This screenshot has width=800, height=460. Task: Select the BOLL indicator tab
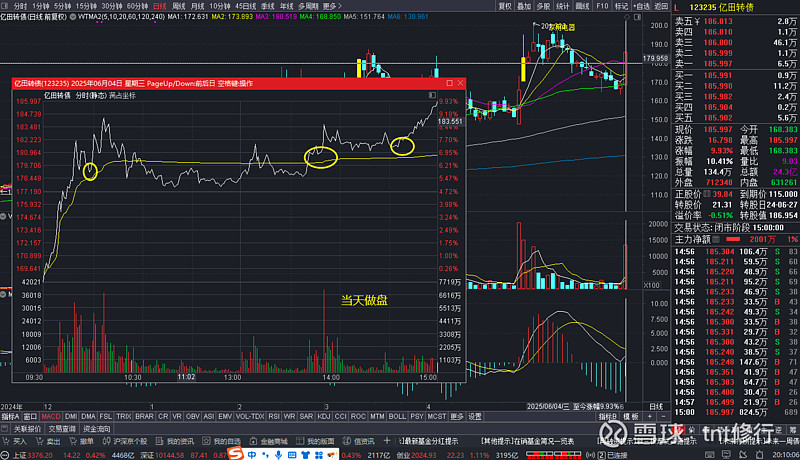[x=397, y=417]
